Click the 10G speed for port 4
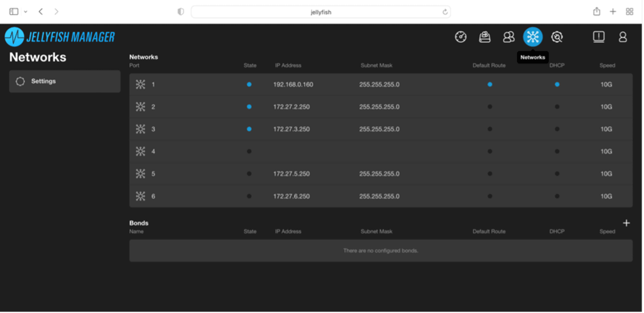 (x=606, y=151)
